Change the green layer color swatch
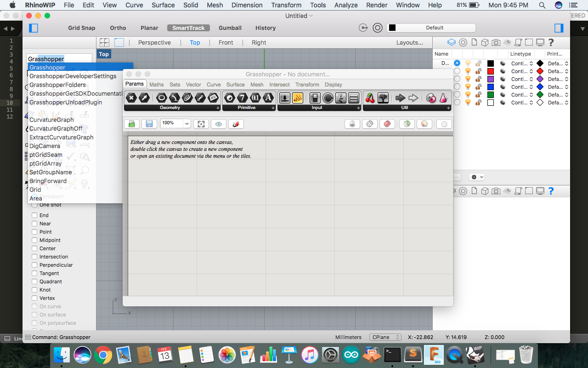This screenshot has width=588, height=368. [x=491, y=95]
